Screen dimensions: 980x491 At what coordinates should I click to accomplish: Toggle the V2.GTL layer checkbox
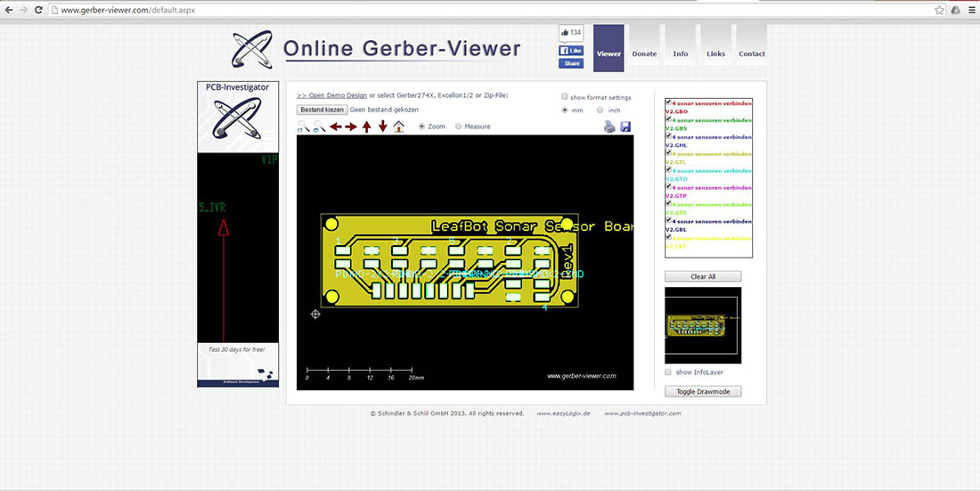click(x=668, y=152)
